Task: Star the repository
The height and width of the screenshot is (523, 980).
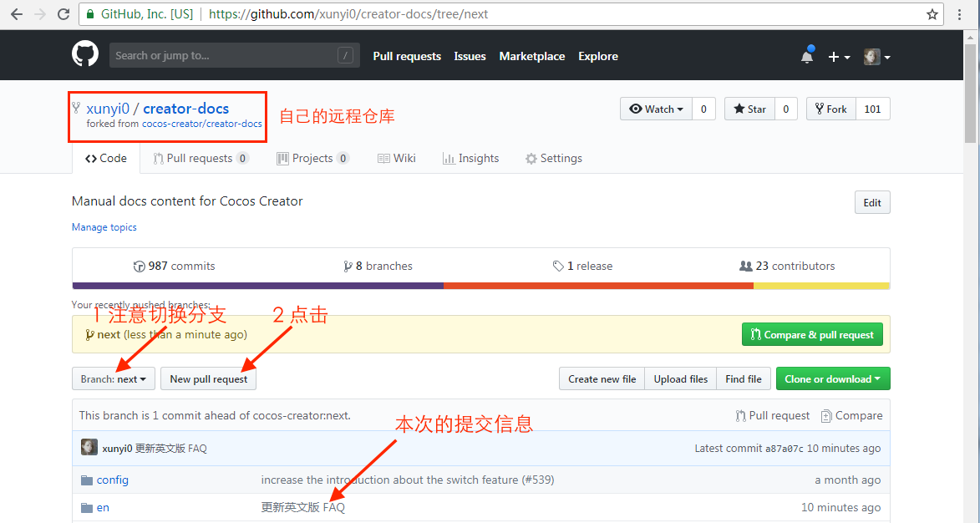Action: click(x=749, y=109)
